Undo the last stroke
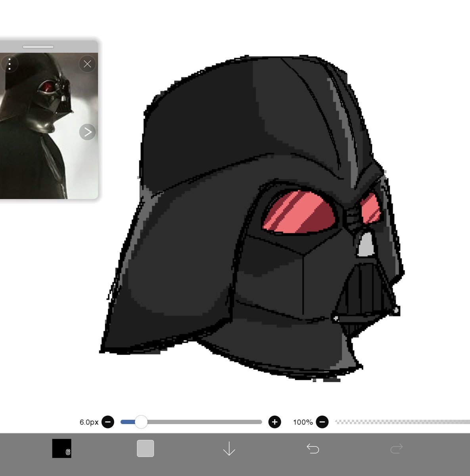Screen dimensions: 470x476 click(x=313, y=449)
